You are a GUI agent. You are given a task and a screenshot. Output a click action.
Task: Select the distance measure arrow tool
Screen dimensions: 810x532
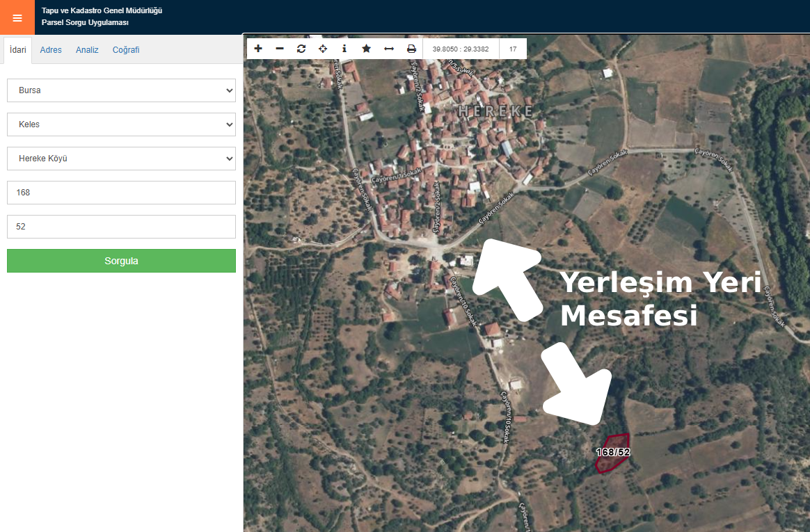pos(389,49)
